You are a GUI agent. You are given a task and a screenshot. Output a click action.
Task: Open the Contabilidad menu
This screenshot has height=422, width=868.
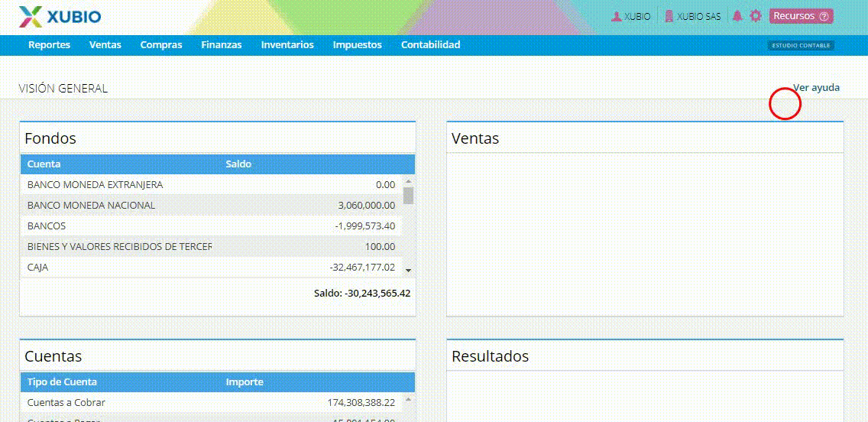coord(431,45)
